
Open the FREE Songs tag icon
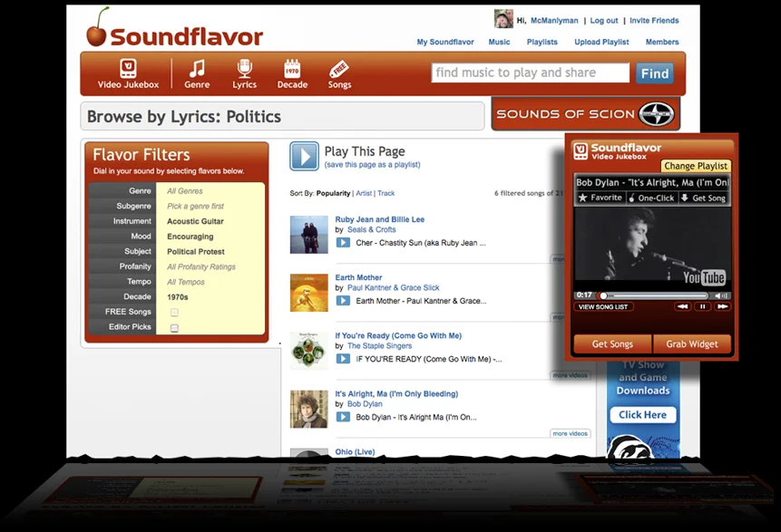339,68
